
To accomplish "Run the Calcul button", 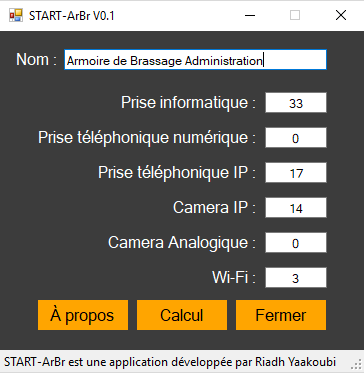I will pos(182,315).
